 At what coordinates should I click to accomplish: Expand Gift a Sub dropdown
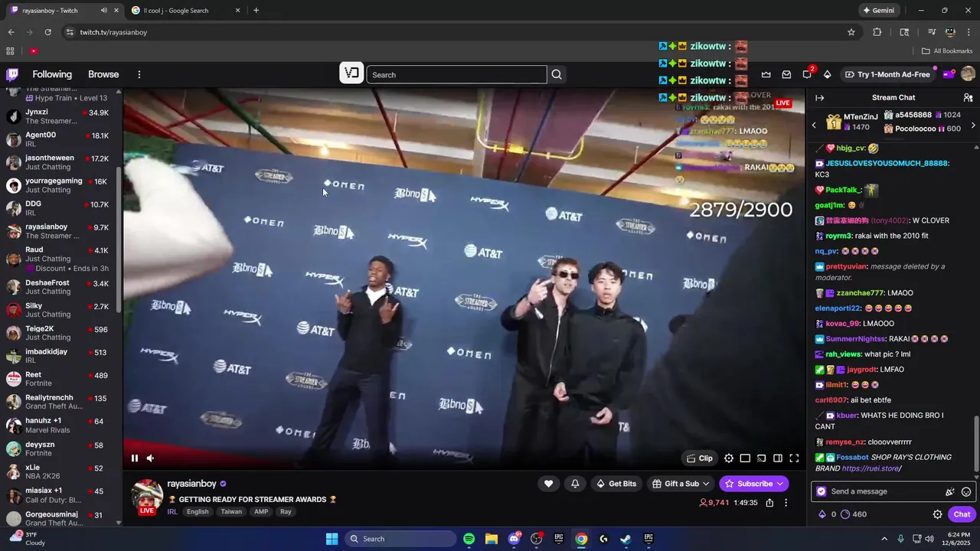(681, 484)
